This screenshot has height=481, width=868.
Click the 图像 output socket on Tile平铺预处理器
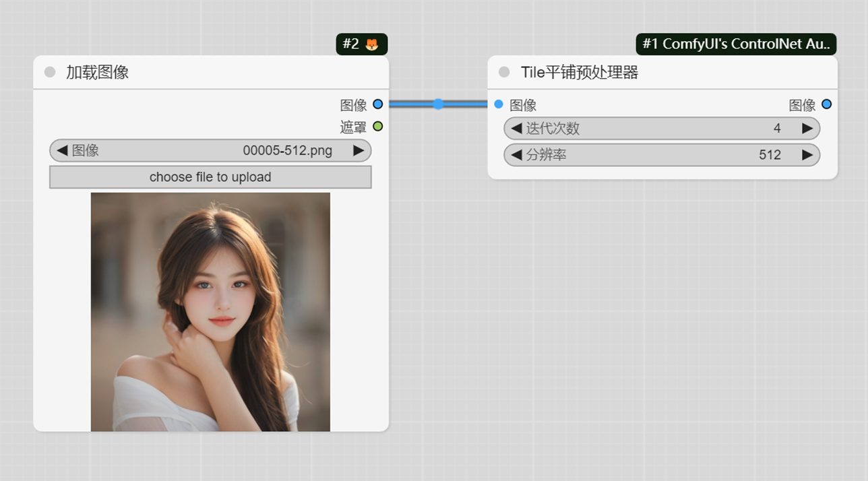826,104
